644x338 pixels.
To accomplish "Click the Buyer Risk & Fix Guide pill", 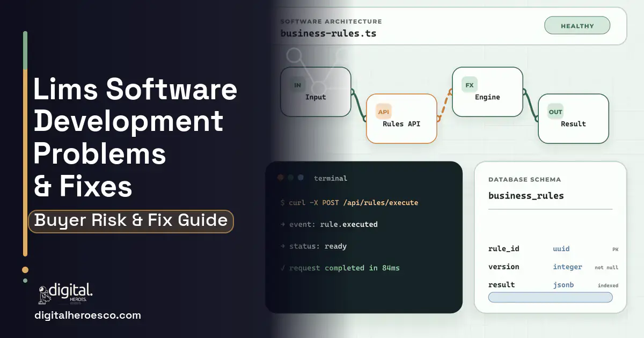I will click(131, 221).
